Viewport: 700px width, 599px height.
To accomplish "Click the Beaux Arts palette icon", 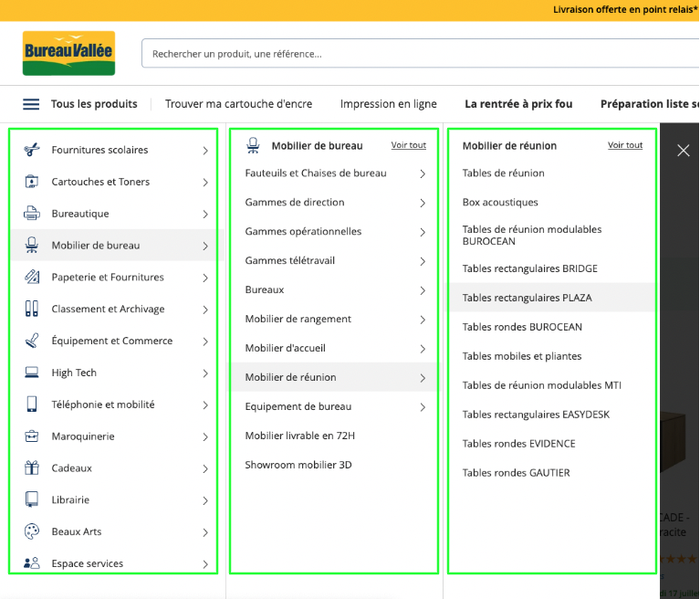I will pyautogui.click(x=32, y=531).
